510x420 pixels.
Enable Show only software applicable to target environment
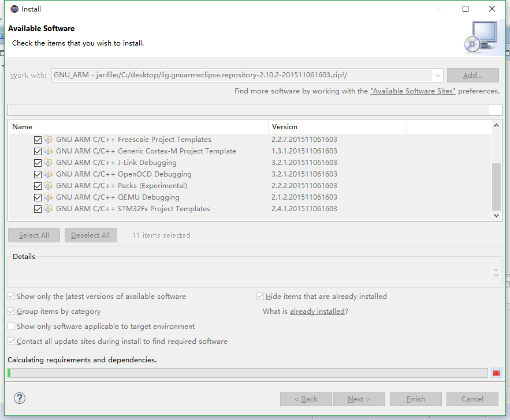point(10,326)
